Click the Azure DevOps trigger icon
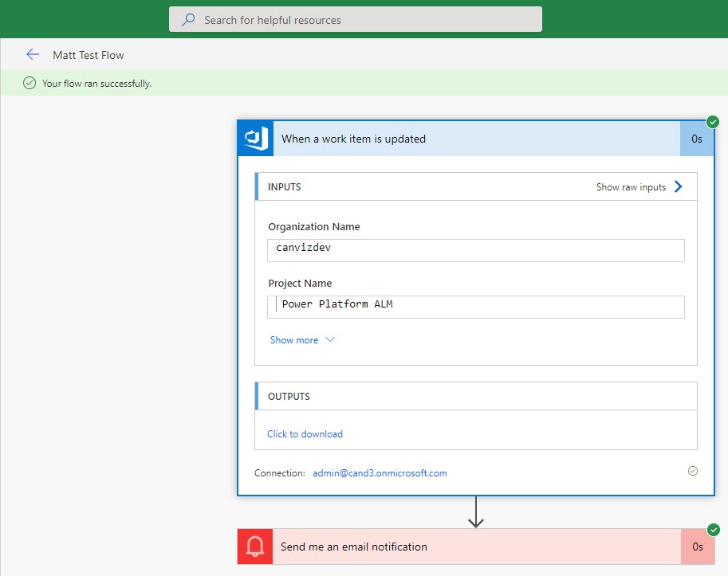 pos(256,139)
